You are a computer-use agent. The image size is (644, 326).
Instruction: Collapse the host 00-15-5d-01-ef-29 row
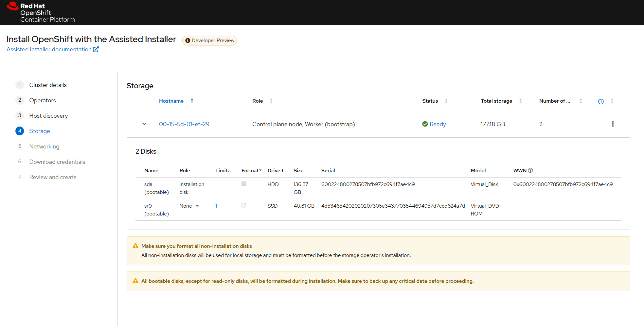click(144, 124)
